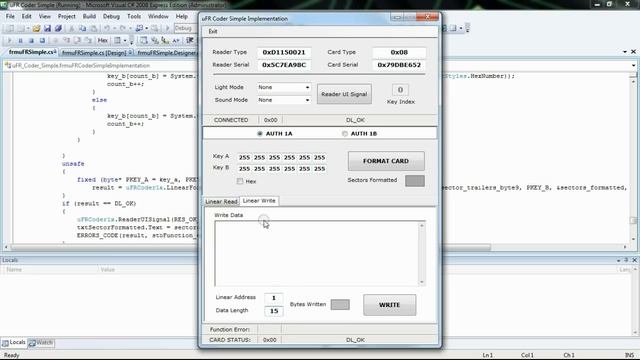This screenshot has height=360, width=640.
Task: Click the Undo arrow icon
Action: 107,28
